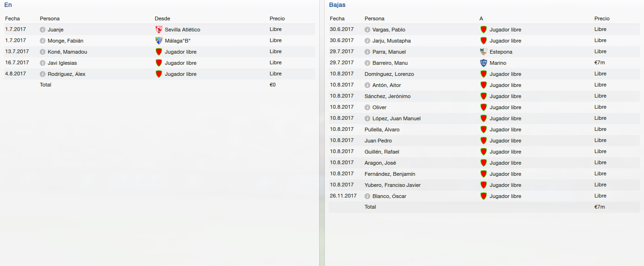Click info icon beside Barreiro, Manu
Viewport: 644px width, 266px height.
coord(368,63)
